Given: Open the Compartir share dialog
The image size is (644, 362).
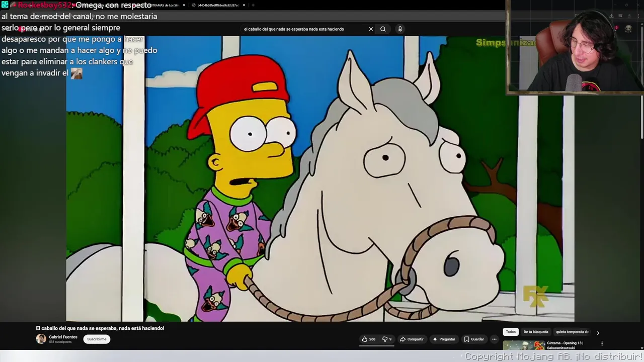Looking at the screenshot, I should (412, 339).
